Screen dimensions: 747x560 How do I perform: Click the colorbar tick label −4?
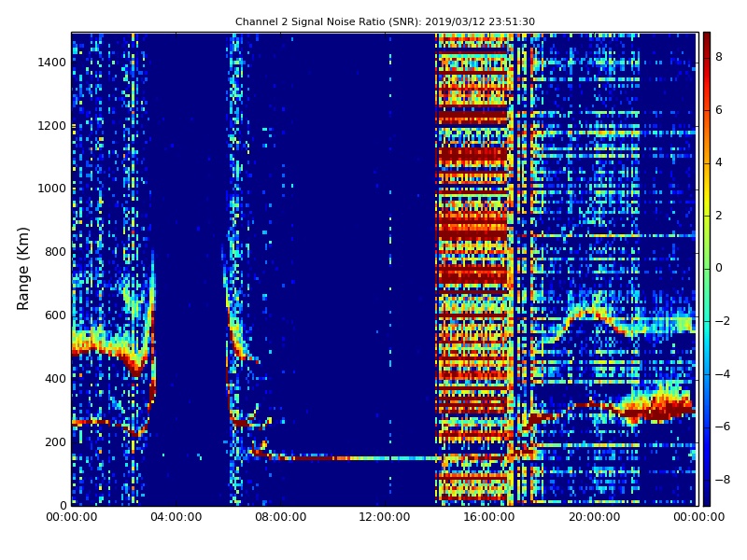click(723, 374)
